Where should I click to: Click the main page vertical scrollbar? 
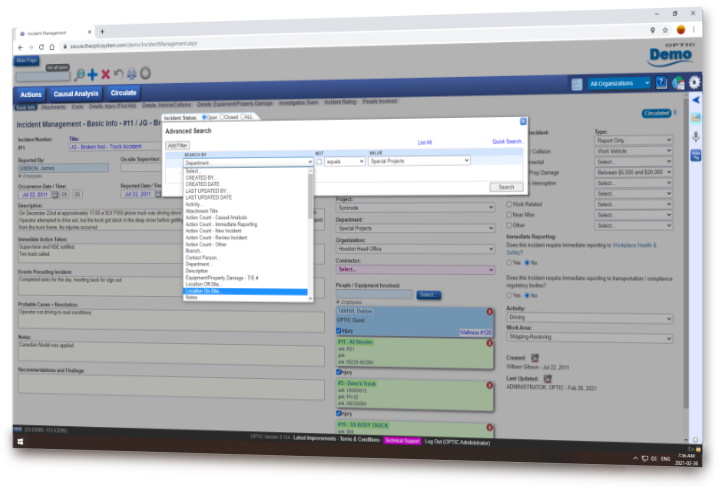click(685, 252)
